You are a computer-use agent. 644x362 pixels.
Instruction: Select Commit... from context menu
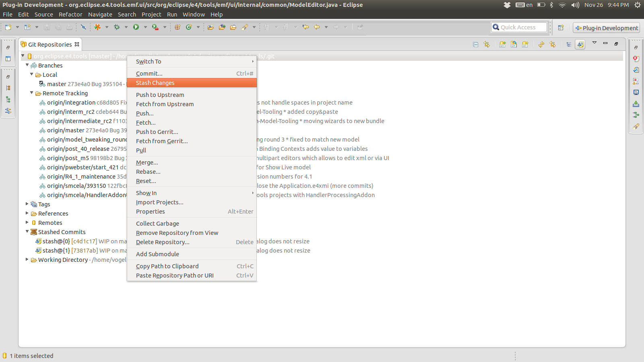pyautogui.click(x=192, y=74)
